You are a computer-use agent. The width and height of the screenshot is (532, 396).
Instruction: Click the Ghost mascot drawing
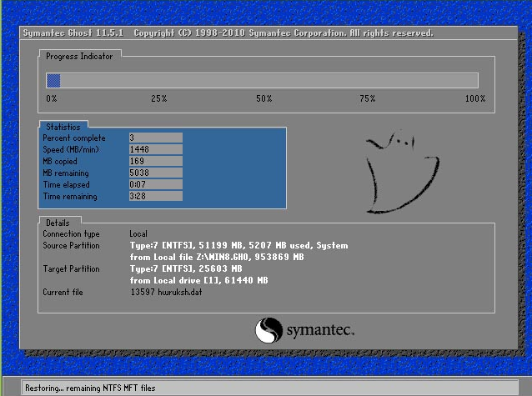click(403, 172)
